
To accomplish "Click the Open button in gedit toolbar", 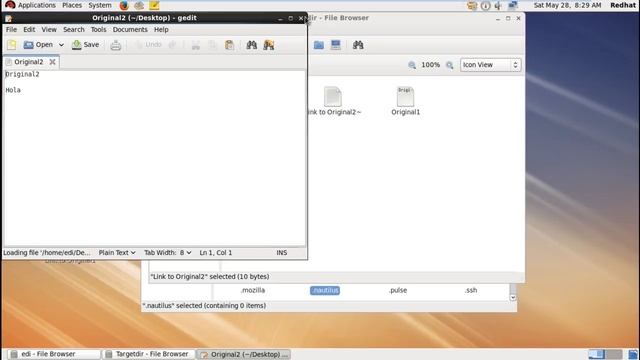I will pyautogui.click(x=38, y=45).
